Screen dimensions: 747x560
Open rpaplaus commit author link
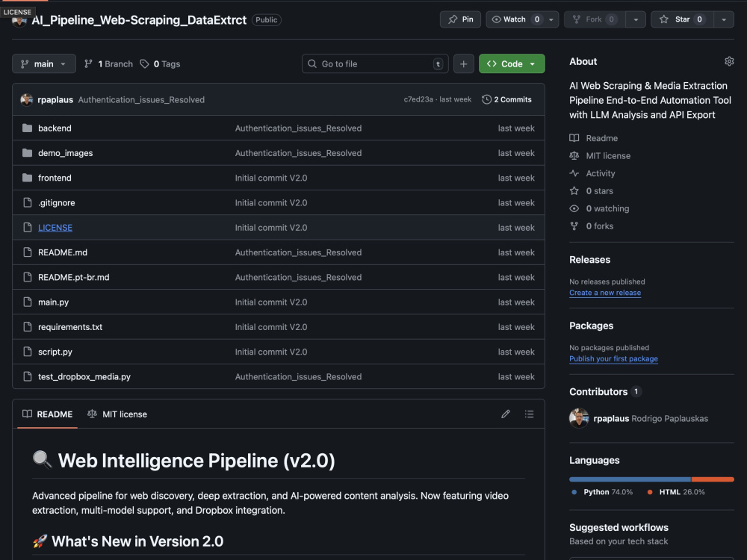coord(55,99)
